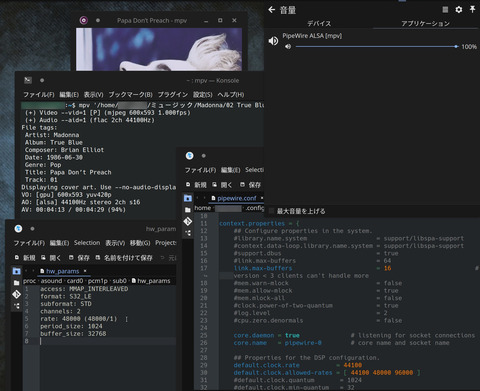Open the Documents sidebar icon in the hw_params window

(16, 271)
